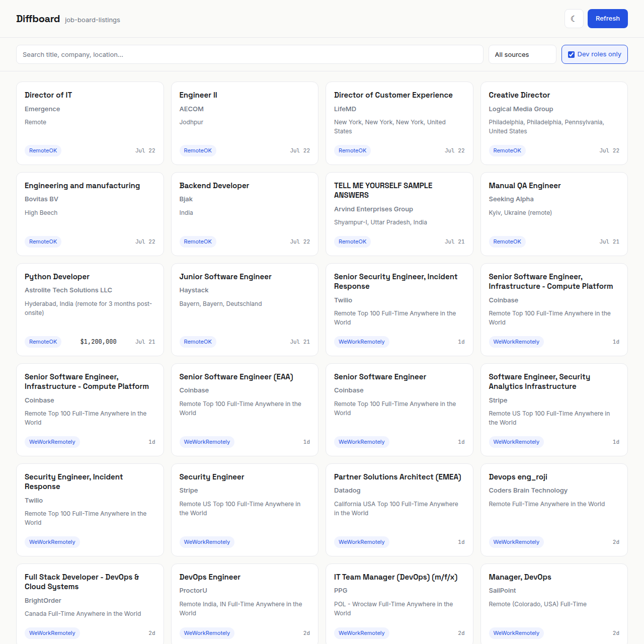Click location Bayern, Bayern, Deutschland
Image resolution: width=644 pixels, height=644 pixels.
click(x=220, y=304)
